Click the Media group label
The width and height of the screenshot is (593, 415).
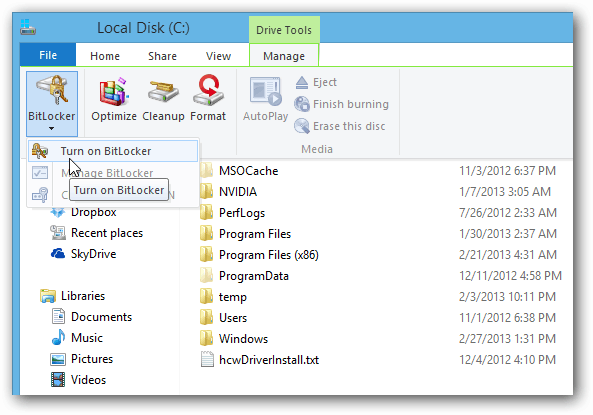[x=317, y=149]
